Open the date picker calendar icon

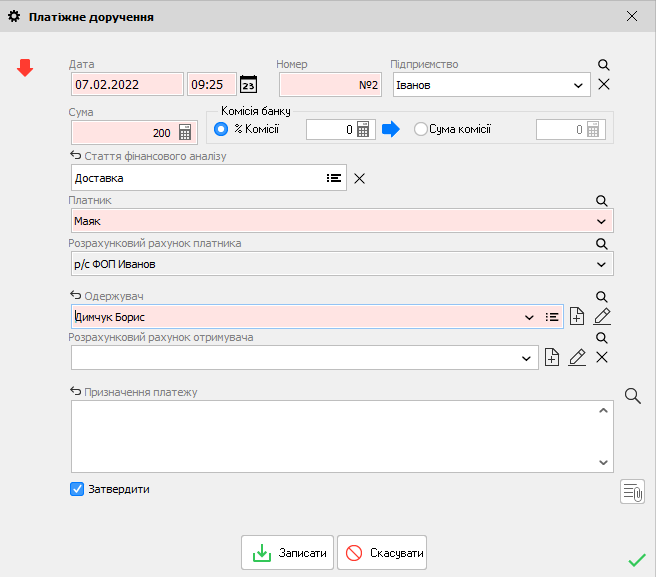[249, 85]
